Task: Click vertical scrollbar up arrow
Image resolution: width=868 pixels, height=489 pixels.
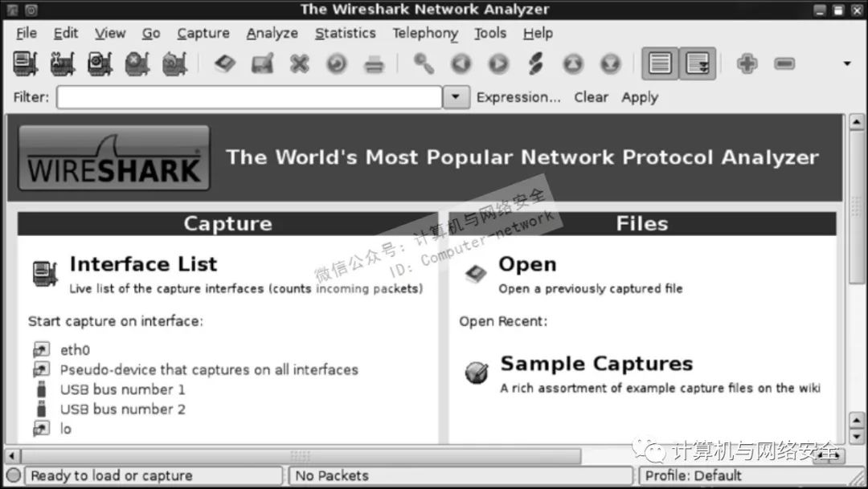Action: 856,122
